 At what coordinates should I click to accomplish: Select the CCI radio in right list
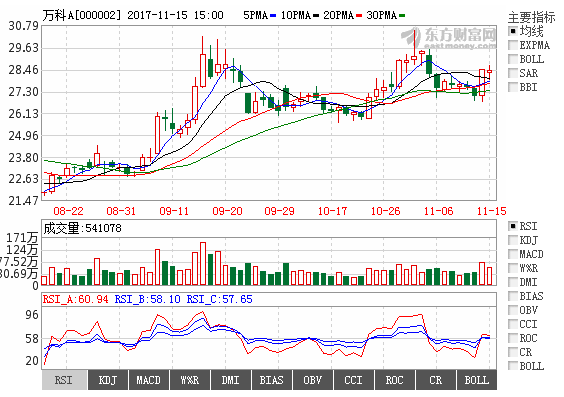pyautogui.click(x=513, y=324)
